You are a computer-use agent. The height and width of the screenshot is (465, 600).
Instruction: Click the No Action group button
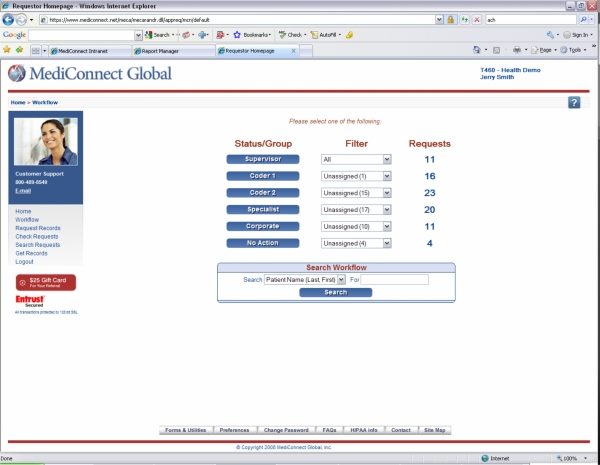(263, 243)
